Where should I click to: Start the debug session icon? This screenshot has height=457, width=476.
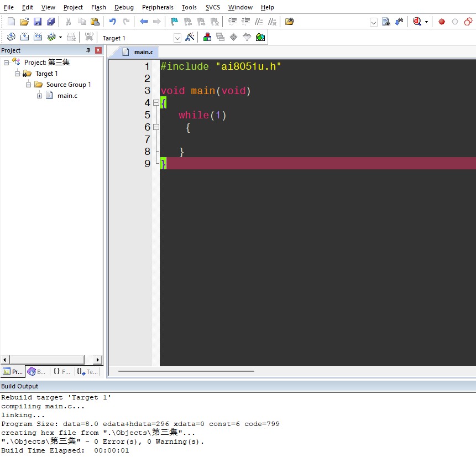pyautogui.click(x=416, y=22)
